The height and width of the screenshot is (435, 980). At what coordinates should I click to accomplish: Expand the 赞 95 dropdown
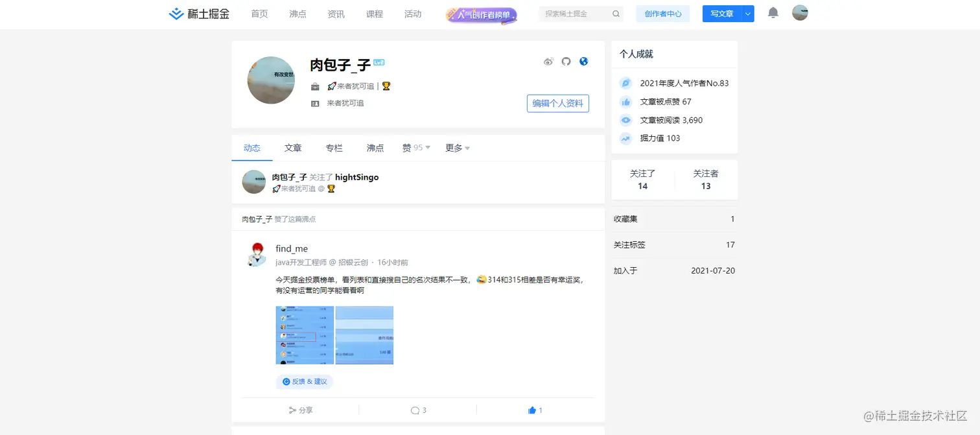point(416,148)
